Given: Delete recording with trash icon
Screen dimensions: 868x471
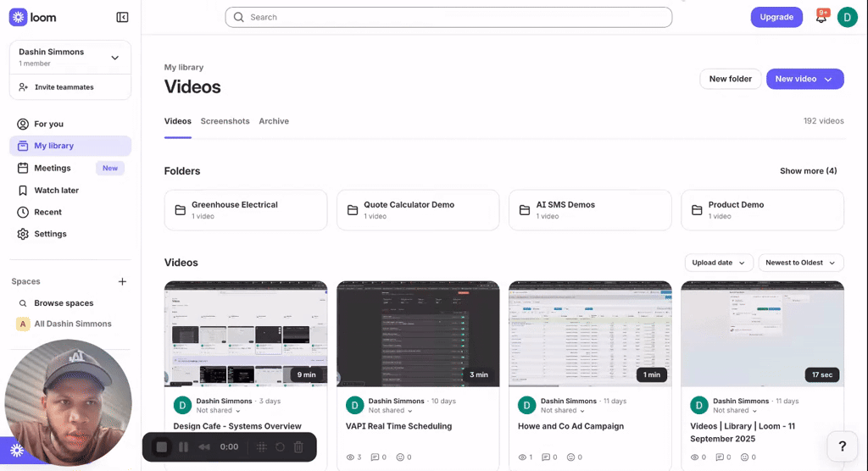Looking at the screenshot, I should point(298,446).
